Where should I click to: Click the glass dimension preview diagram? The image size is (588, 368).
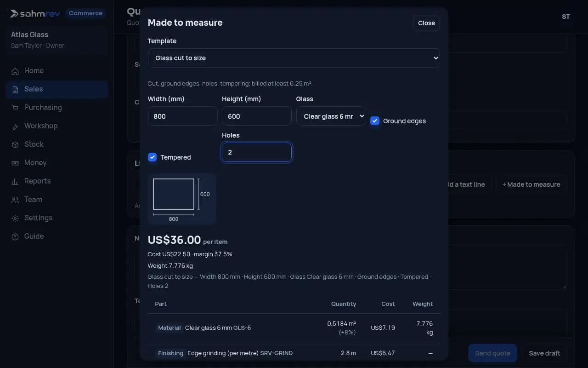coord(182,199)
